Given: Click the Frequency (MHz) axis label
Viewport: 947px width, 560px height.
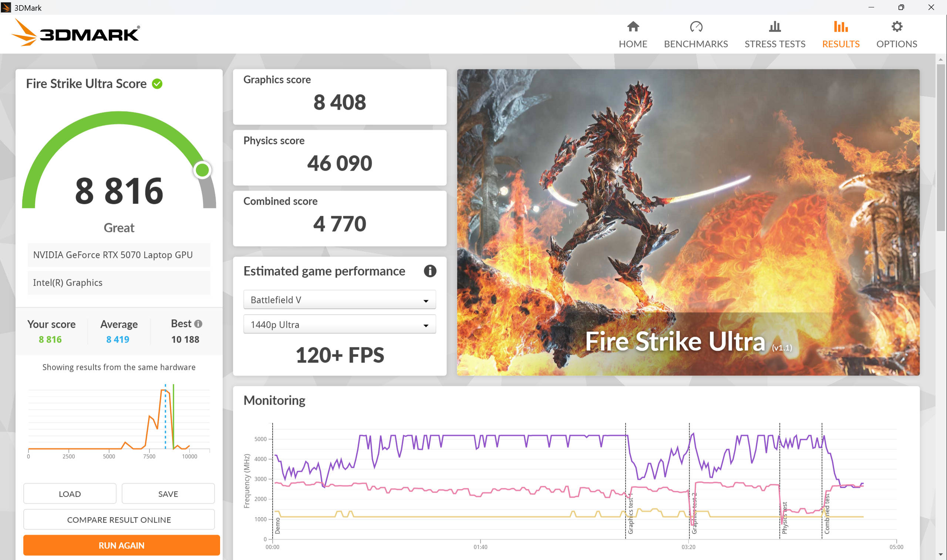Looking at the screenshot, I should [x=247, y=481].
